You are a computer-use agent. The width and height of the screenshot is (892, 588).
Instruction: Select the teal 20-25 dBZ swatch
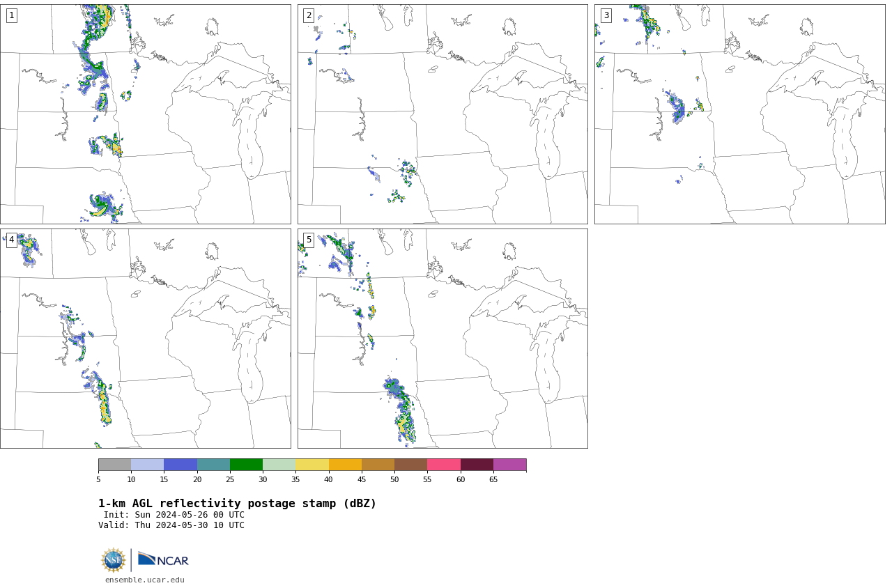click(213, 465)
